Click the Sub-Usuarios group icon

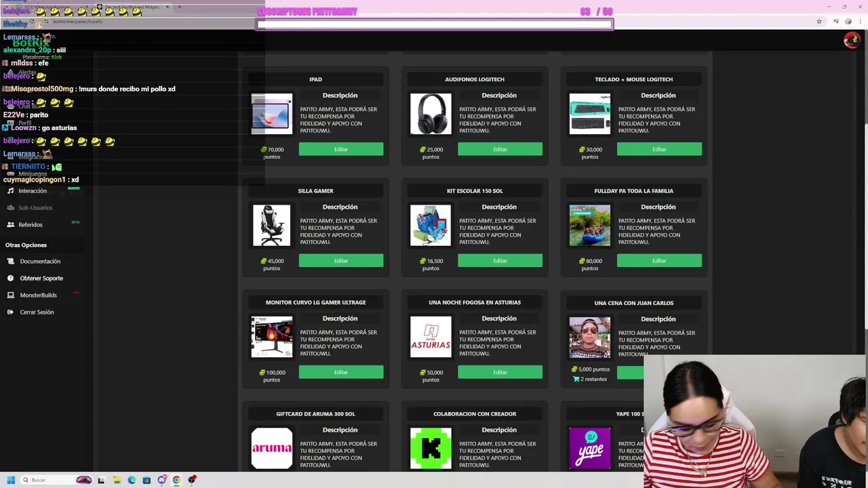(x=10, y=208)
